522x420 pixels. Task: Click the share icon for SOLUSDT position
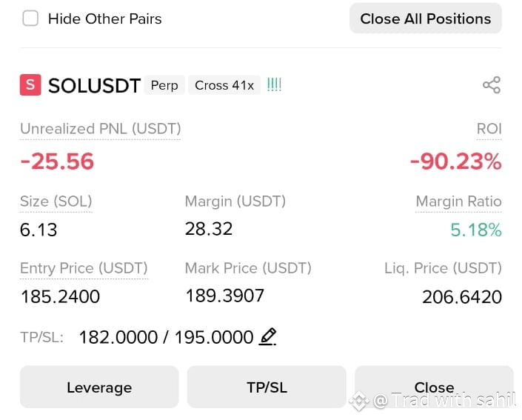(x=492, y=85)
